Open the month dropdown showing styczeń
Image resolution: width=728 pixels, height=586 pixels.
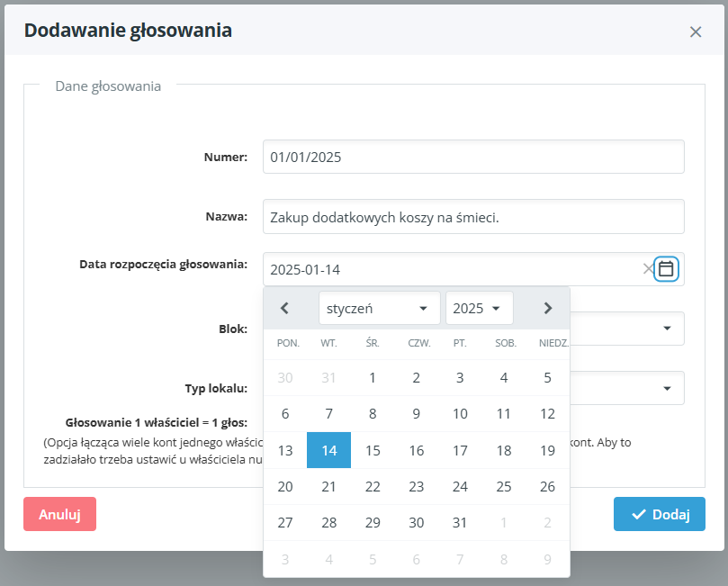(x=379, y=308)
